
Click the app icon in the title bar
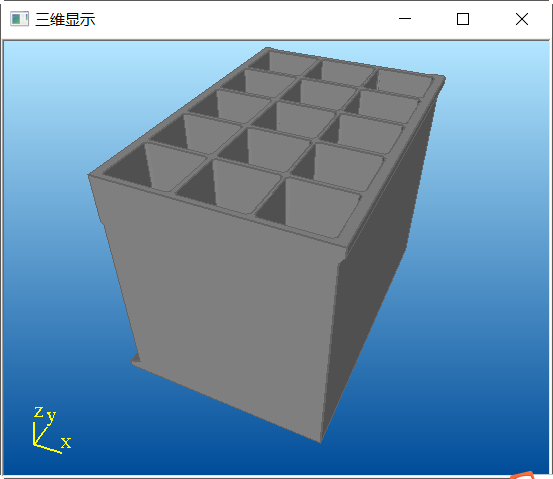[19, 19]
